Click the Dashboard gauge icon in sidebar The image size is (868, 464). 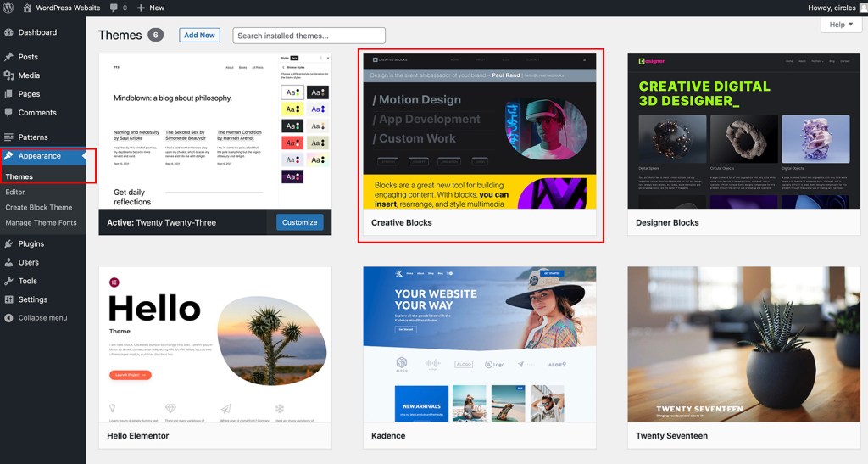pos(8,32)
